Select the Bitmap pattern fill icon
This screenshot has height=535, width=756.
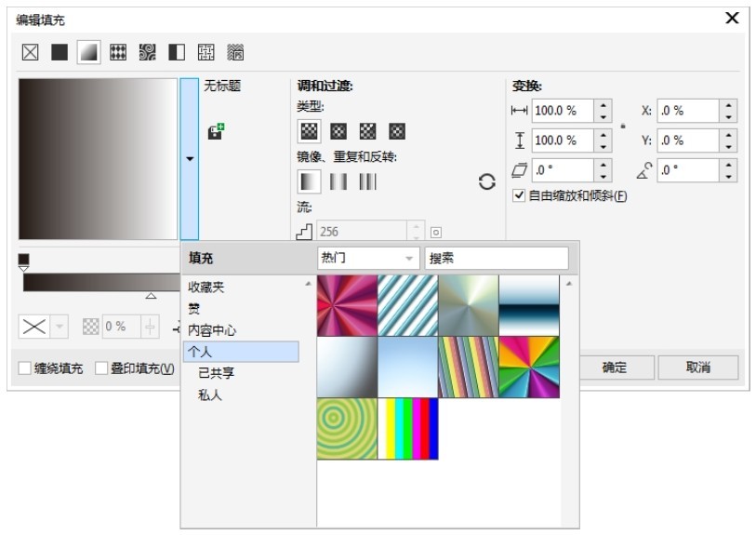(148, 52)
